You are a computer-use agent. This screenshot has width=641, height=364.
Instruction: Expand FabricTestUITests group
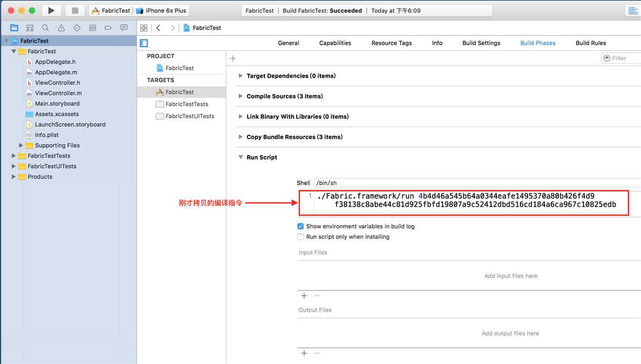[x=14, y=166]
